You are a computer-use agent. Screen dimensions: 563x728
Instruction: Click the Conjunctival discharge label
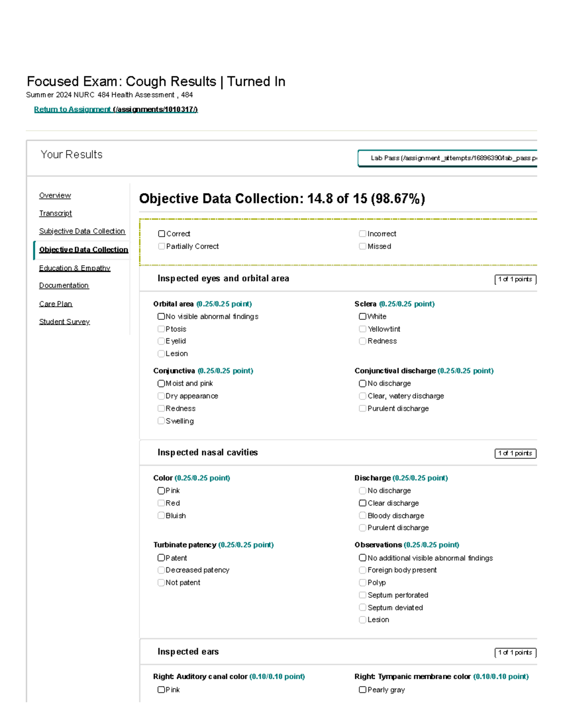pyautogui.click(x=395, y=371)
